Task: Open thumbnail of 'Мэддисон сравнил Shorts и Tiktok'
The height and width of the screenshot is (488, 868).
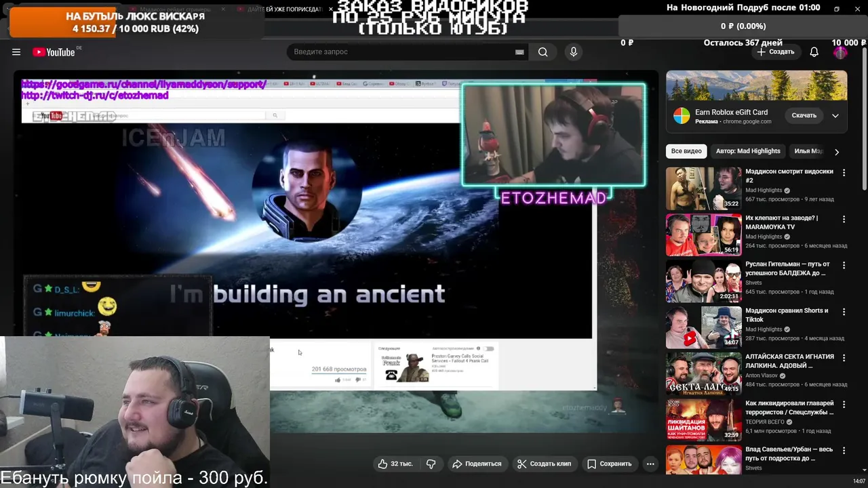Action: [703, 327]
